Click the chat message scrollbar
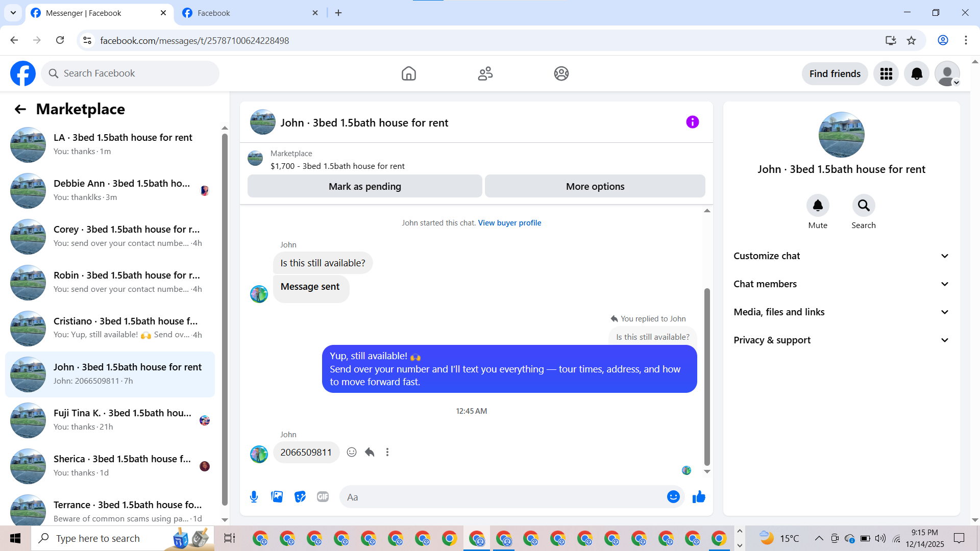 point(707,378)
